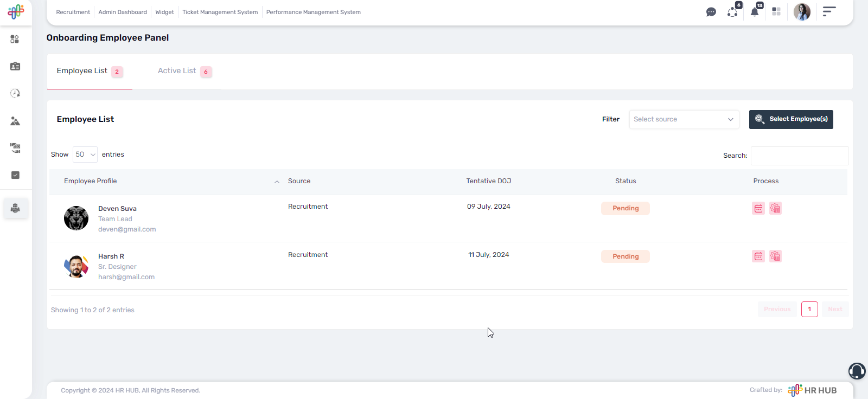Viewport: 868px width, 399px height.
Task: Open Admin Dashboard in top menu
Action: pyautogui.click(x=123, y=12)
